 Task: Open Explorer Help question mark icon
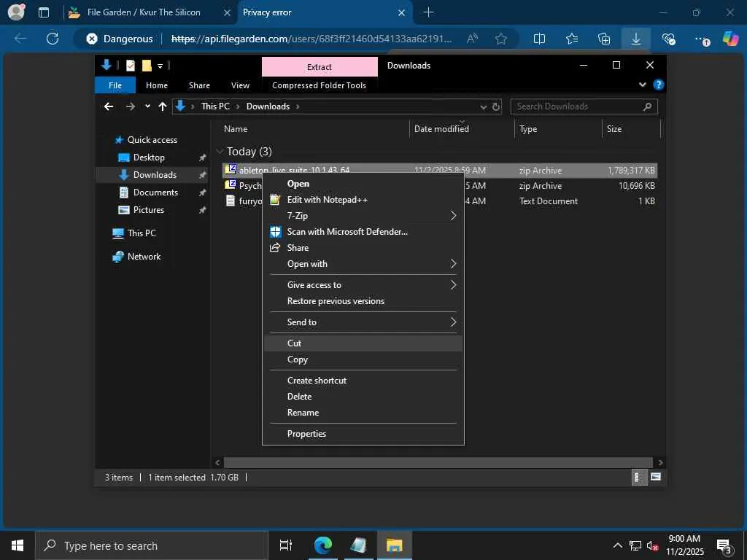point(659,85)
